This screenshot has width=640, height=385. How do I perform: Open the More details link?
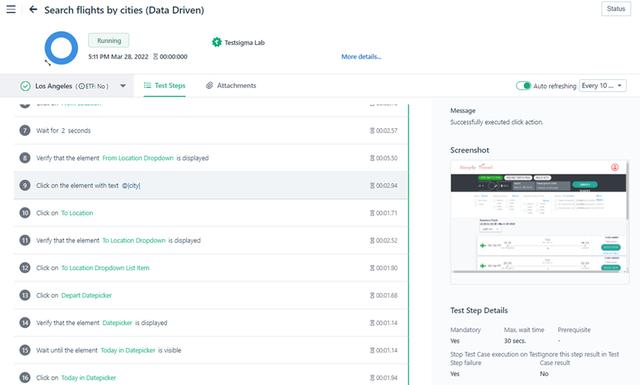[361, 57]
